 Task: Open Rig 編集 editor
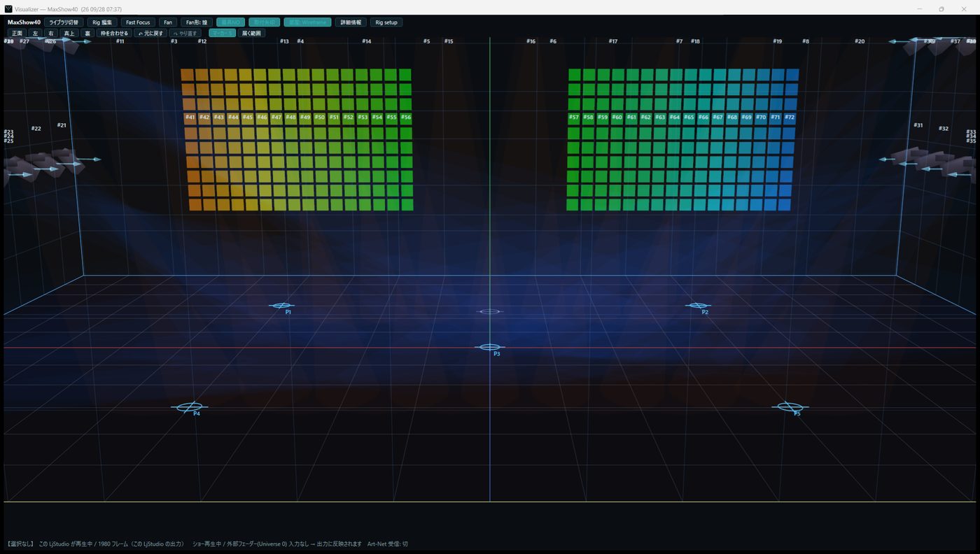[x=102, y=22]
